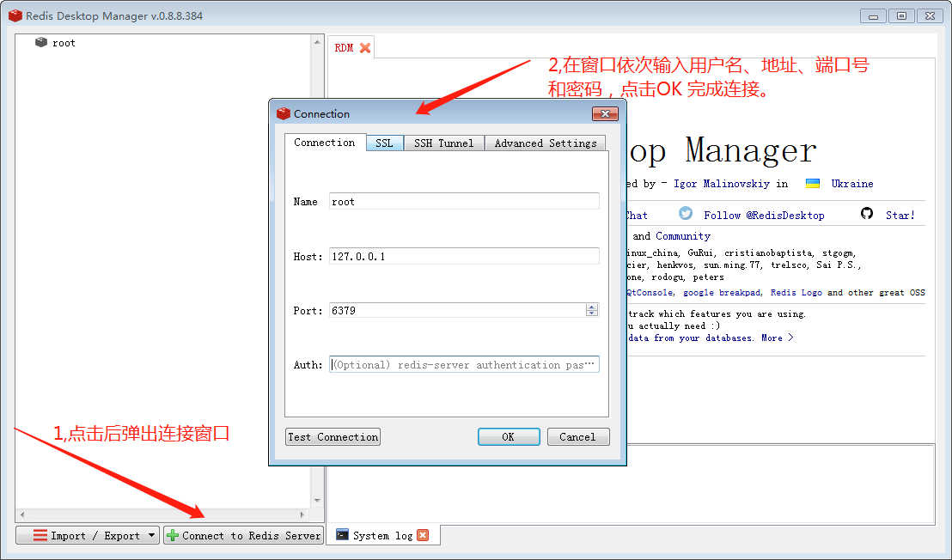Close the System log tab

424,535
